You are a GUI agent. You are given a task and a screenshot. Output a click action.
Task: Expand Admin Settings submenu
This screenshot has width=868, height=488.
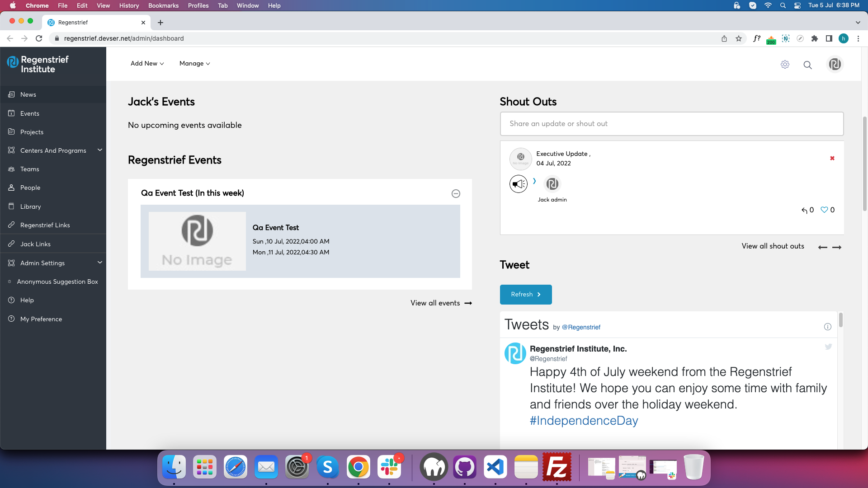click(x=100, y=263)
